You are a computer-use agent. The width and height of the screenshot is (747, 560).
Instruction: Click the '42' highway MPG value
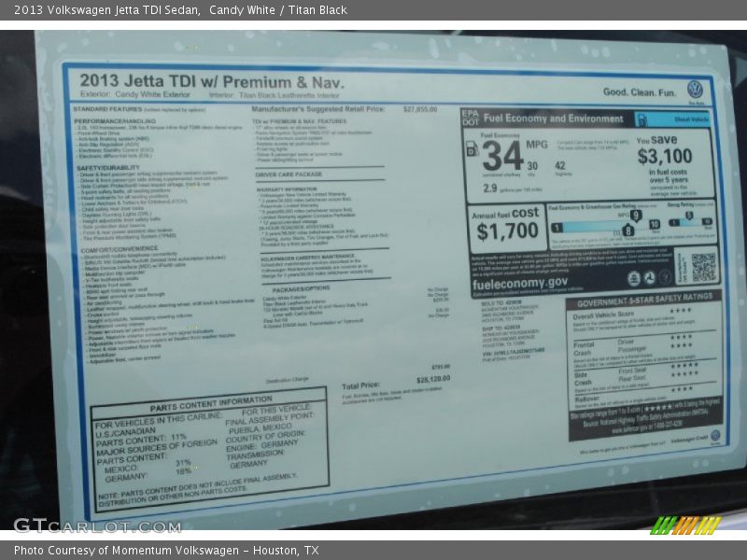pos(559,165)
